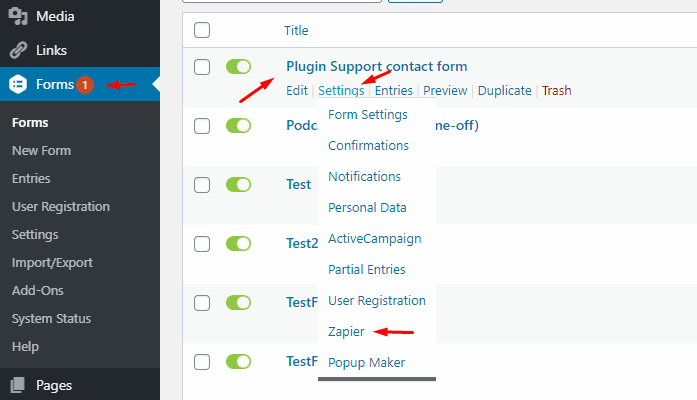Check the Plugin Support contact form checkbox
Image resolution: width=697 pixels, height=400 pixels.
pos(202,67)
